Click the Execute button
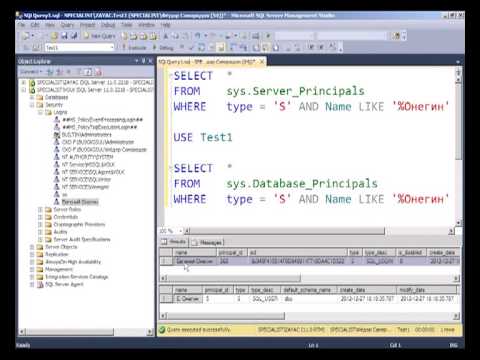Image resolution: width=480 pixels, height=360 pixels. point(134,48)
